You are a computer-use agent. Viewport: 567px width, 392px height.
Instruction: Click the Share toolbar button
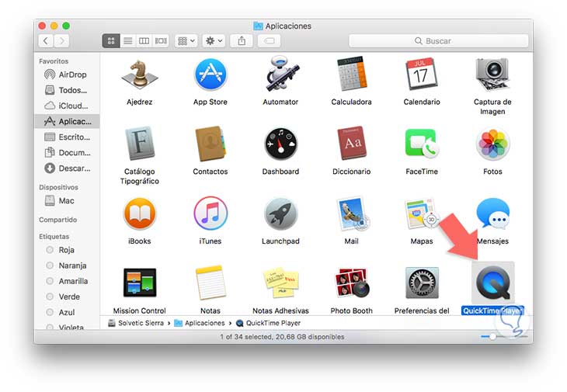242,41
